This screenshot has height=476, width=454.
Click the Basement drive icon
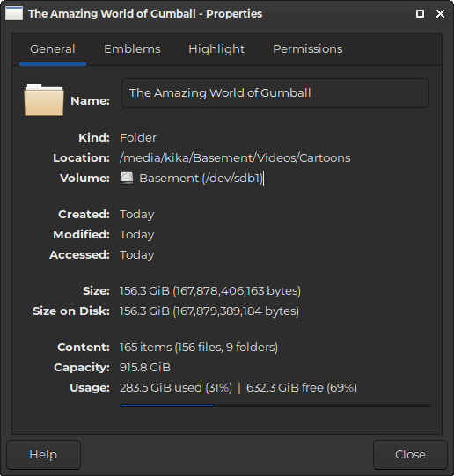tap(127, 178)
